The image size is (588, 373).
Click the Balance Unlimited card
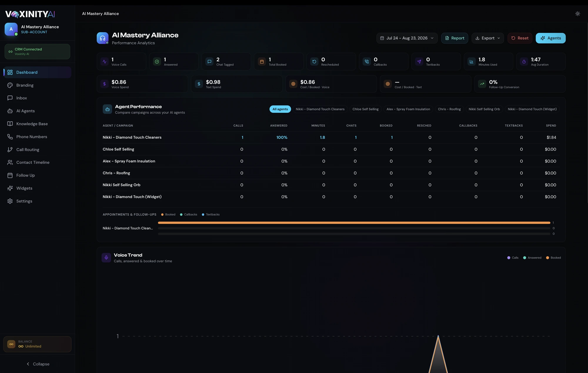37,344
